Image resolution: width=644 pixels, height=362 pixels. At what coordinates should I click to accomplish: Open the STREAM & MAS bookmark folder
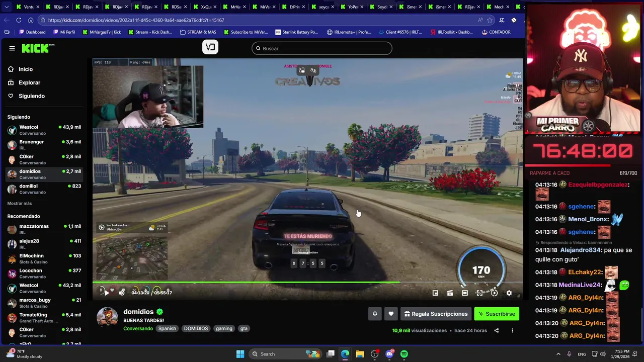coord(197,32)
